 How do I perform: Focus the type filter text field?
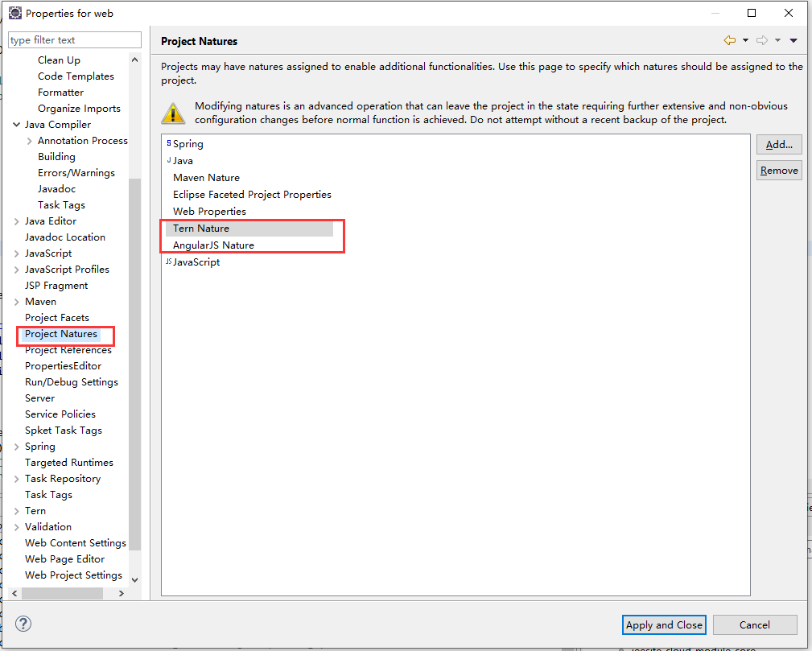click(x=75, y=40)
